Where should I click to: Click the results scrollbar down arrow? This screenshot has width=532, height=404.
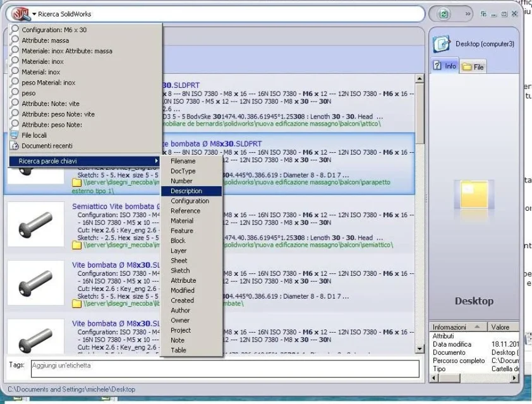point(420,348)
